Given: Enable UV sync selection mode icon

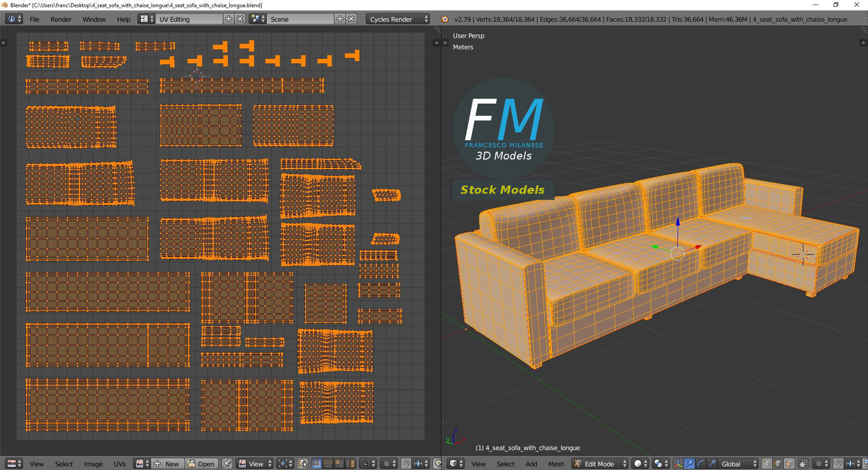Looking at the screenshot, I should point(302,464).
